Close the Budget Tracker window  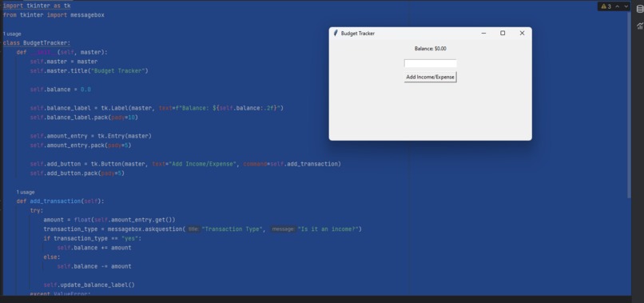[522, 34]
